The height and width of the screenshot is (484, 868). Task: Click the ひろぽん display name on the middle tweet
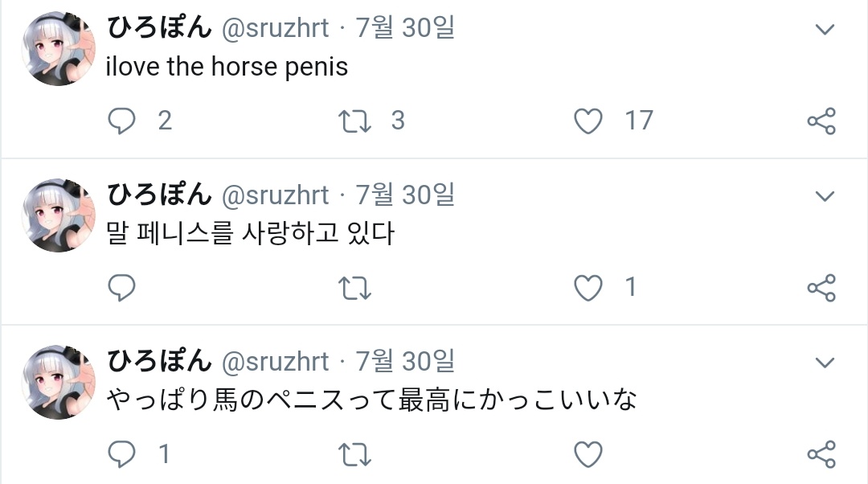[x=159, y=195]
